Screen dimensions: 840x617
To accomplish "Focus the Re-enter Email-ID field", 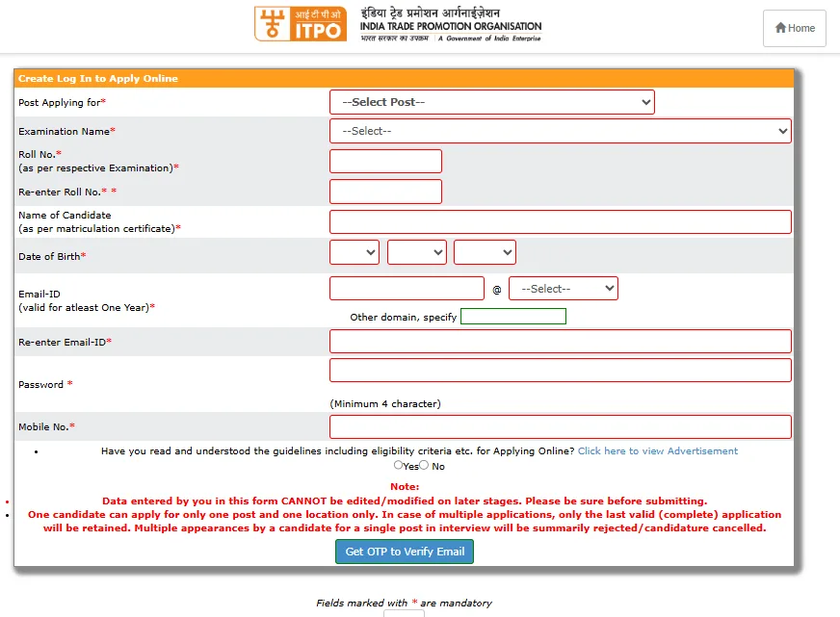I will point(561,342).
